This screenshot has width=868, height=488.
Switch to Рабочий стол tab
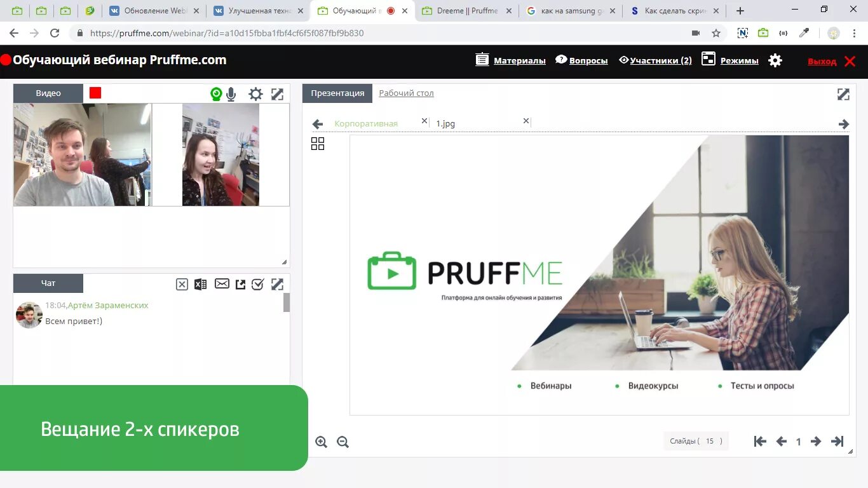point(406,93)
